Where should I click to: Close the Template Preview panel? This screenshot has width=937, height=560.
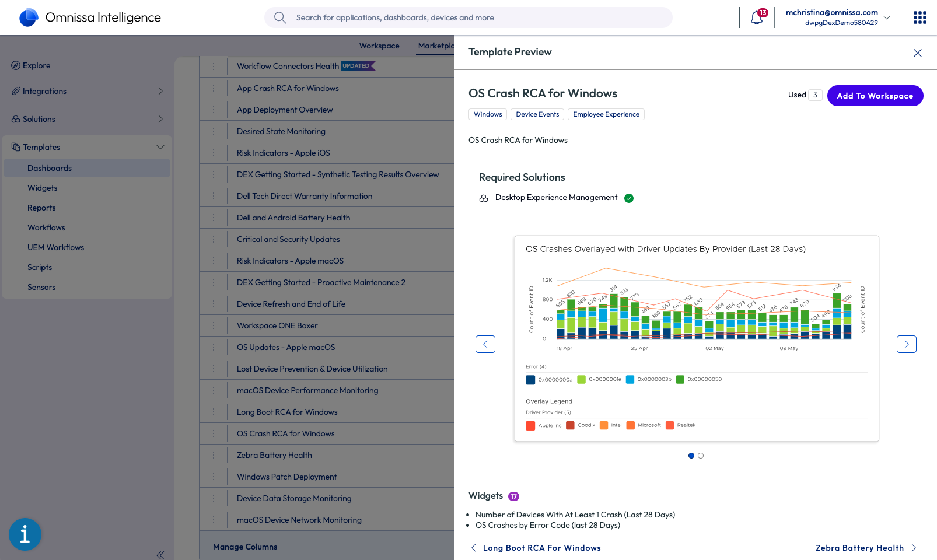click(917, 53)
